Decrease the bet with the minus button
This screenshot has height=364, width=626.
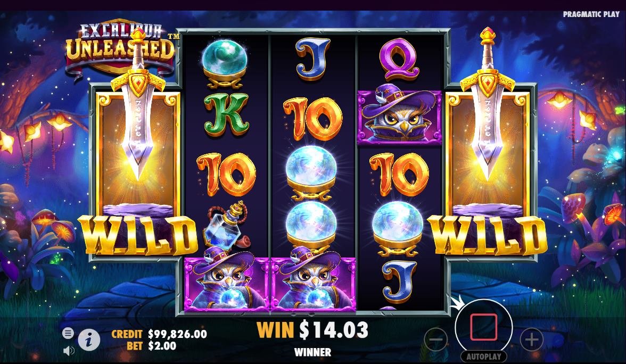pos(435,340)
